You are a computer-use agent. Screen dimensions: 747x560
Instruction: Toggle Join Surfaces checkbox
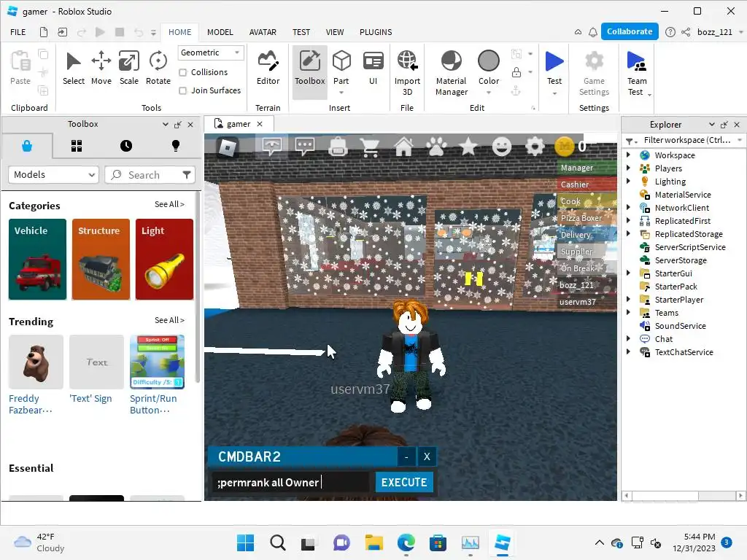182,90
